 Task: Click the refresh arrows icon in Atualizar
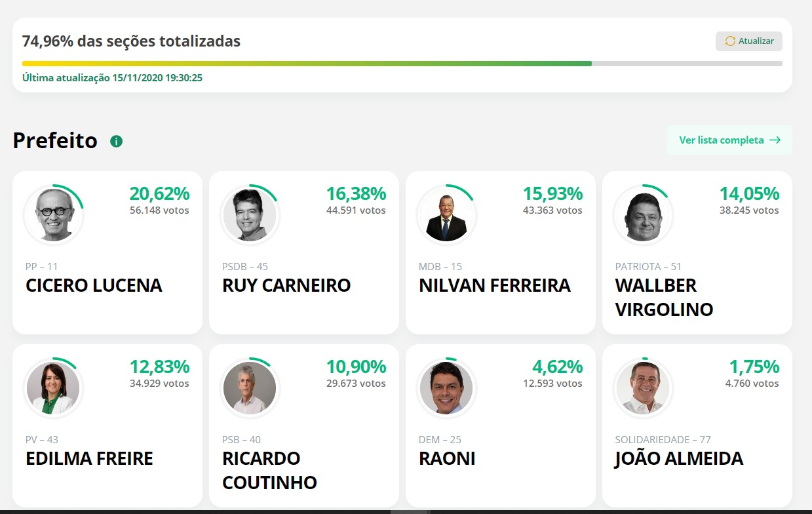(x=730, y=41)
